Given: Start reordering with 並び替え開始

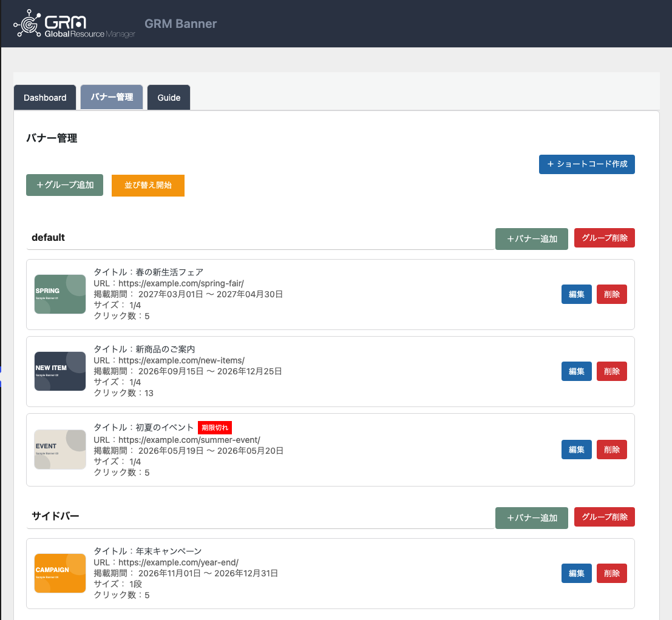Looking at the screenshot, I should pyautogui.click(x=148, y=186).
